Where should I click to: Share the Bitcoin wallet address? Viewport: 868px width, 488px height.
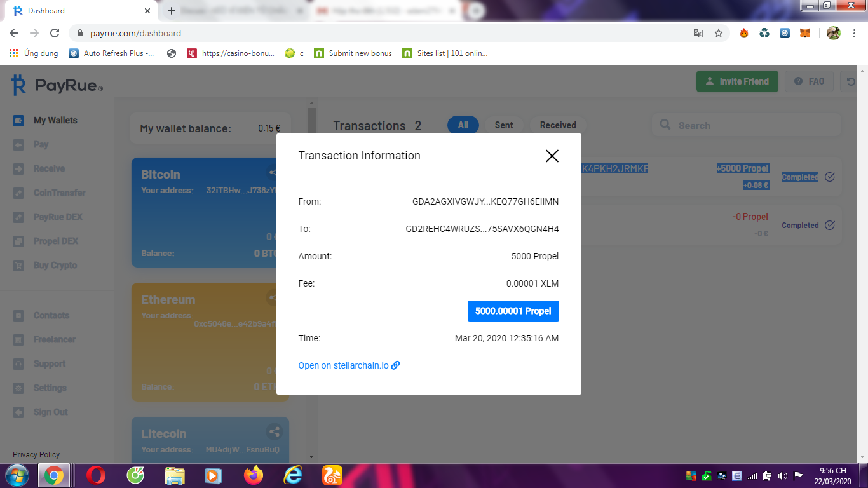click(x=273, y=172)
